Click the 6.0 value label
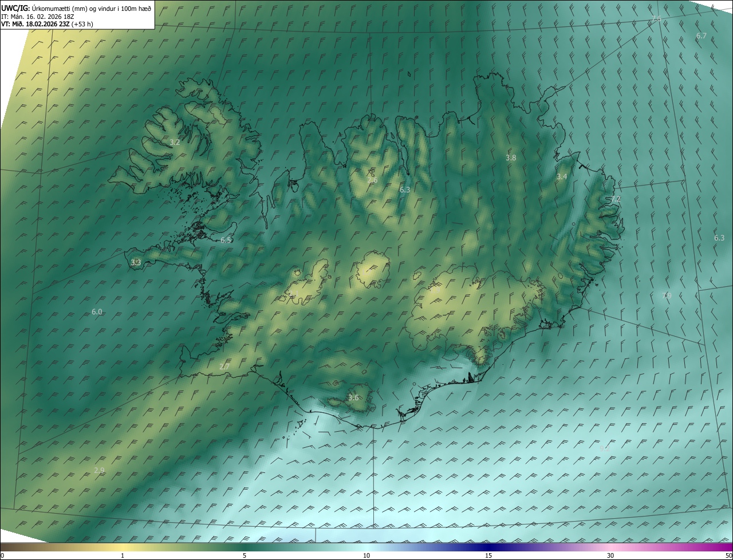This screenshot has height=560, width=733. [97, 312]
